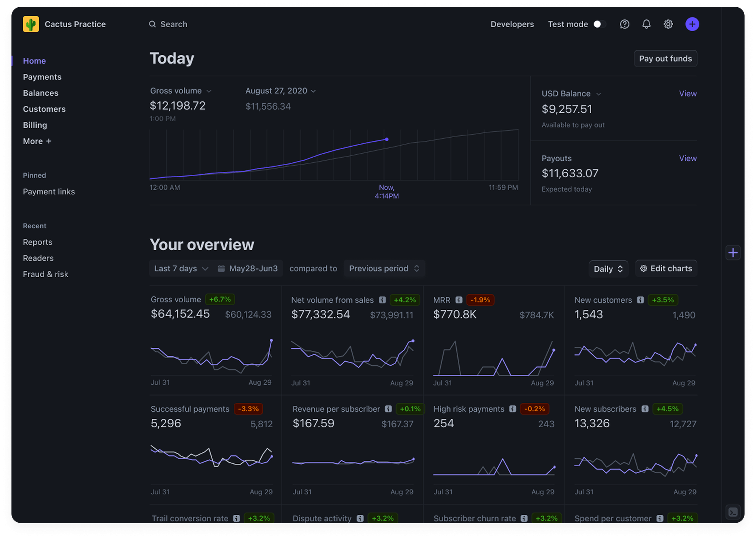Open the Daily interval dropdown
Screen dimensions: 756x539
click(x=608, y=269)
